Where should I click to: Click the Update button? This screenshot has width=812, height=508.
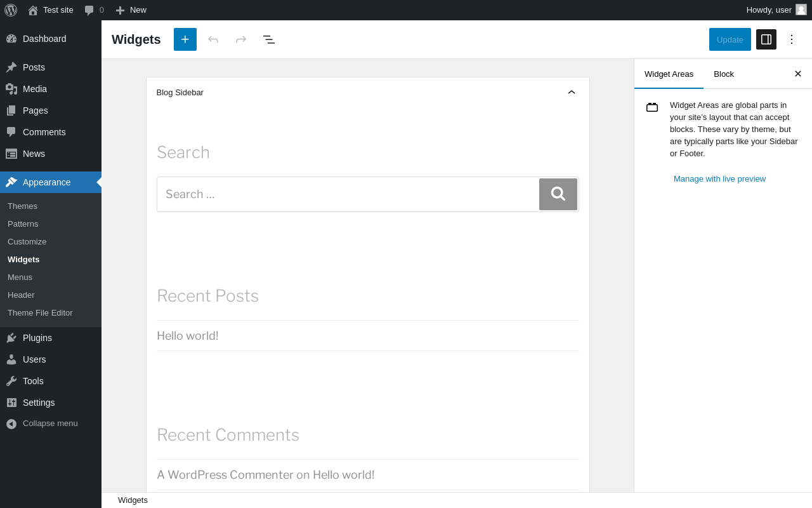click(730, 39)
